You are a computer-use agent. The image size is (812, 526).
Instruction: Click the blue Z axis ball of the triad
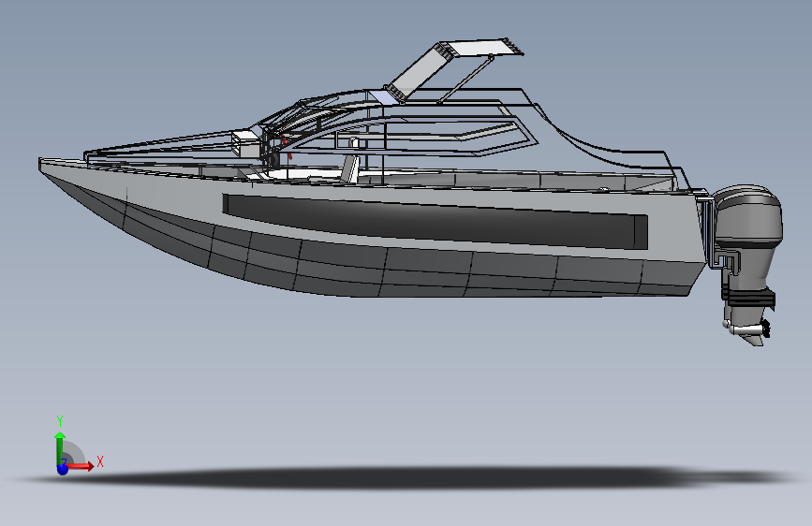click(63, 469)
